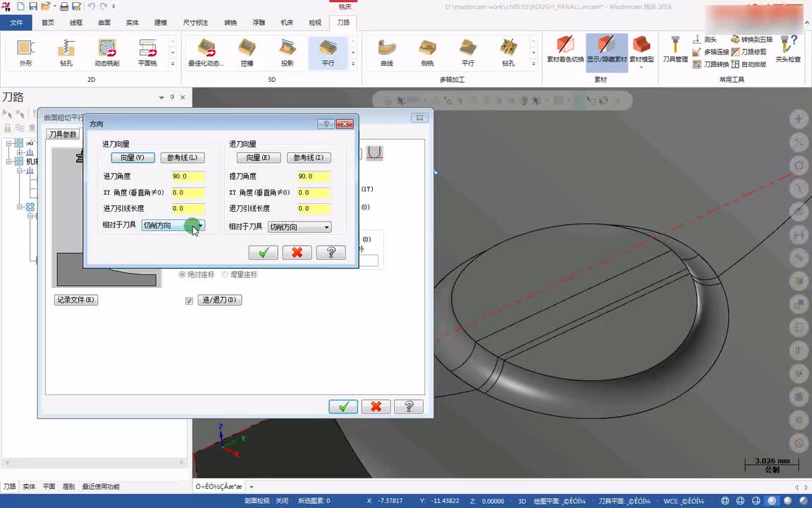Select the 外形 contour toolpath icon

(25, 52)
